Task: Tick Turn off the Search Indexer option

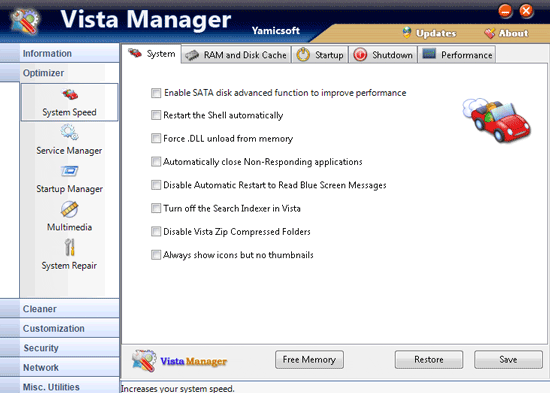Action: click(x=156, y=208)
